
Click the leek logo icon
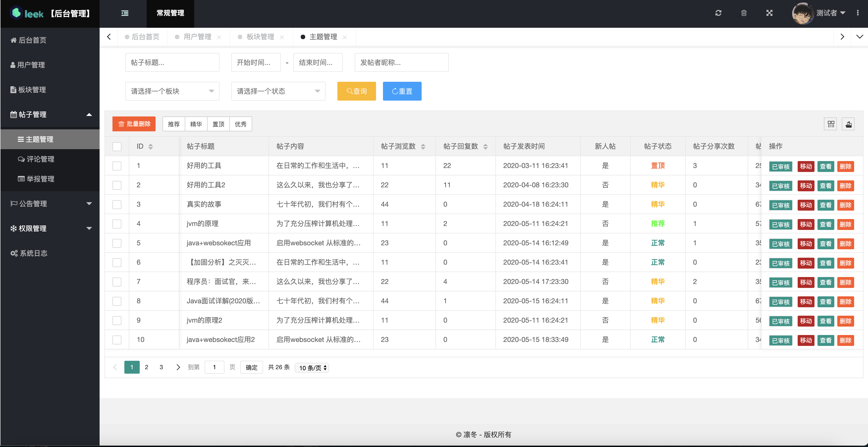pos(16,13)
